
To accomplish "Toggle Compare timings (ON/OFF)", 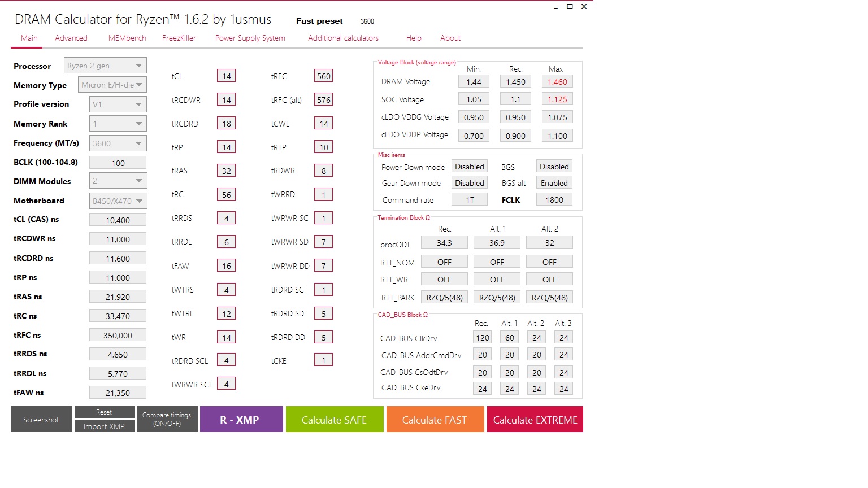I will click(x=167, y=419).
